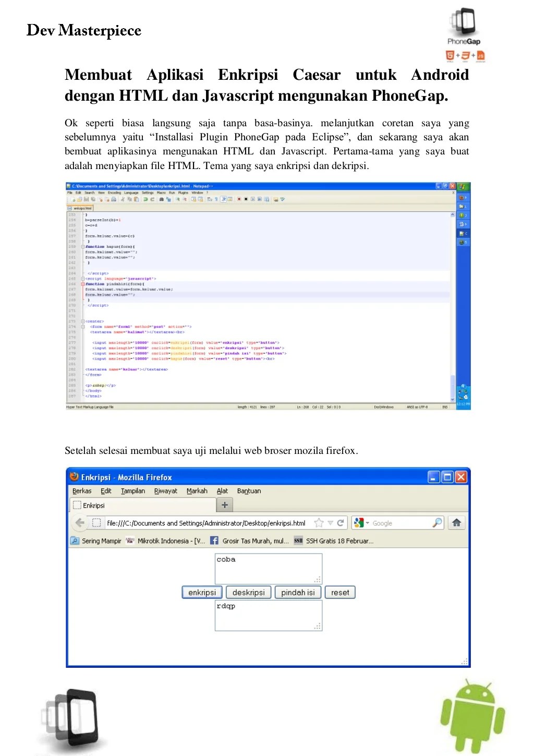Click the deskripsi button
The image size is (534, 756).
(248, 592)
